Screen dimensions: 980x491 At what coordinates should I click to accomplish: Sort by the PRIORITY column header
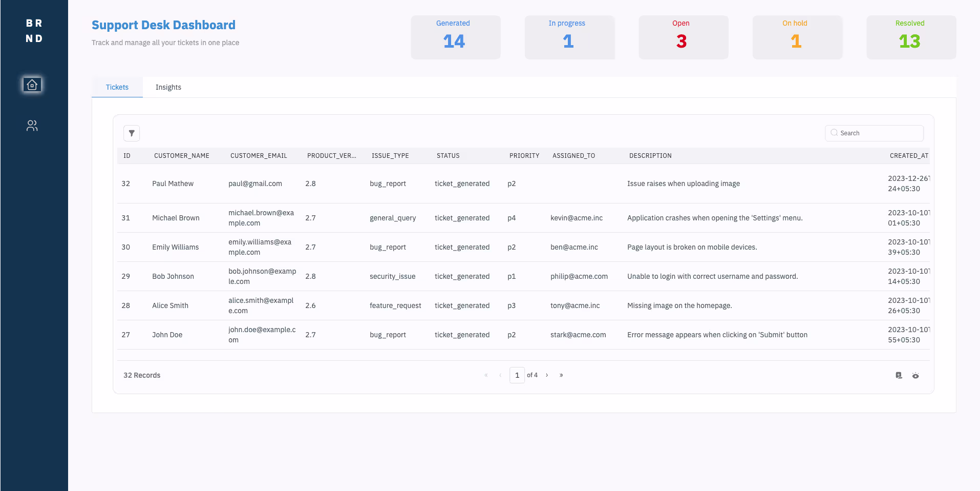524,156
